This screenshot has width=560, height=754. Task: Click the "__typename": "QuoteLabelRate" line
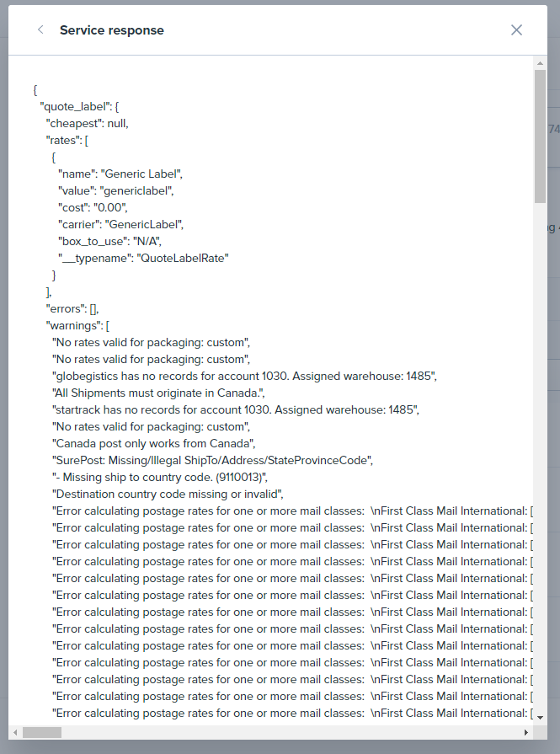click(x=142, y=258)
